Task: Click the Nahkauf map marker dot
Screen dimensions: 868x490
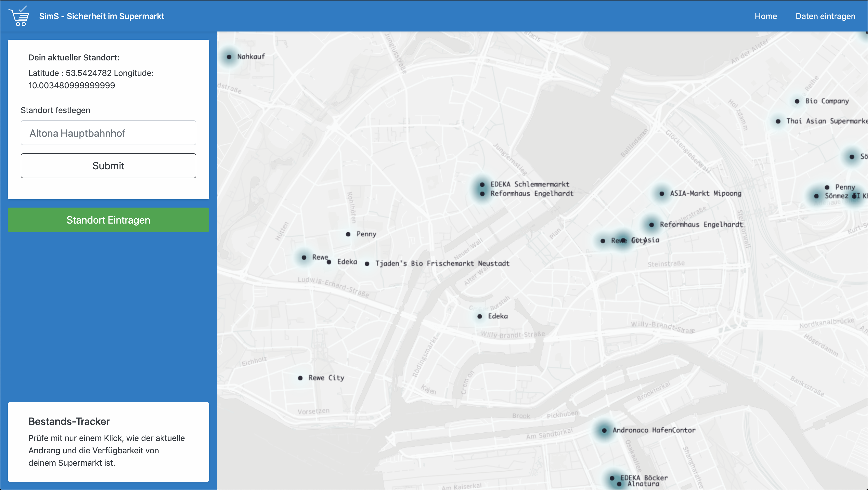Action: [229, 57]
